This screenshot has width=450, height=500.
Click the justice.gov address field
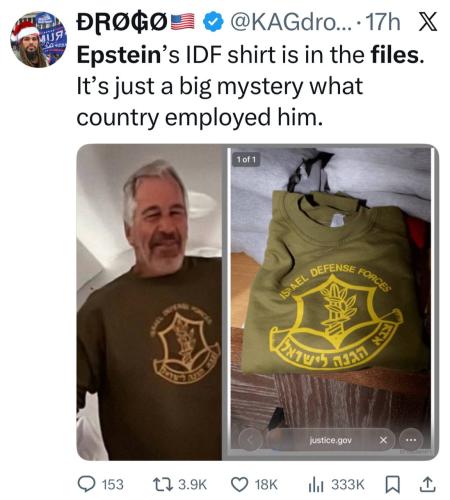pyautogui.click(x=330, y=440)
